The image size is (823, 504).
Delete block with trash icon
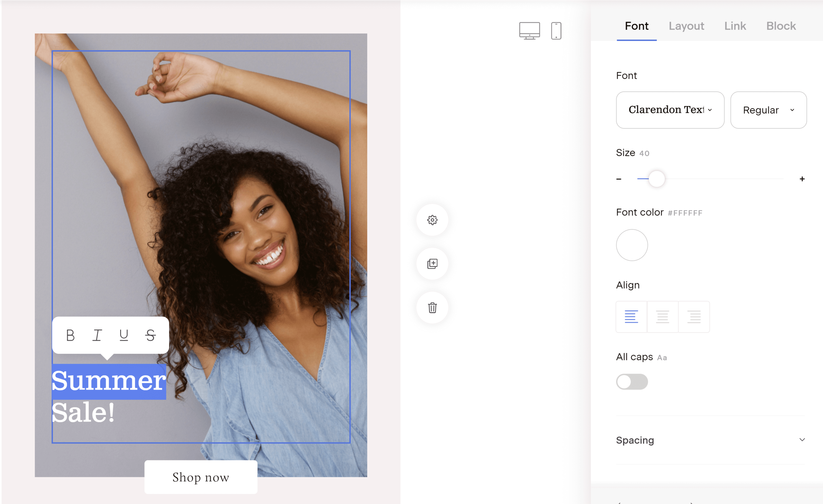(432, 308)
